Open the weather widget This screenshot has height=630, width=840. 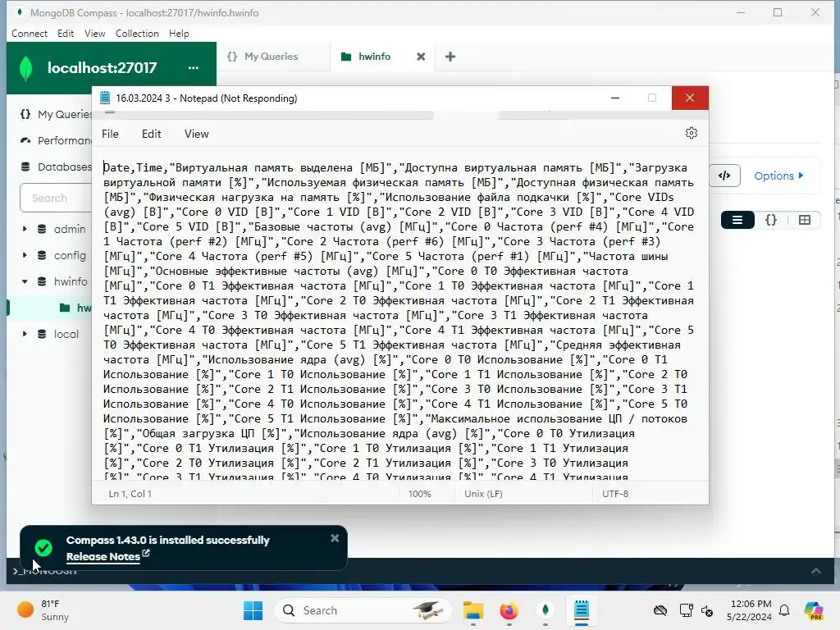pos(43,610)
